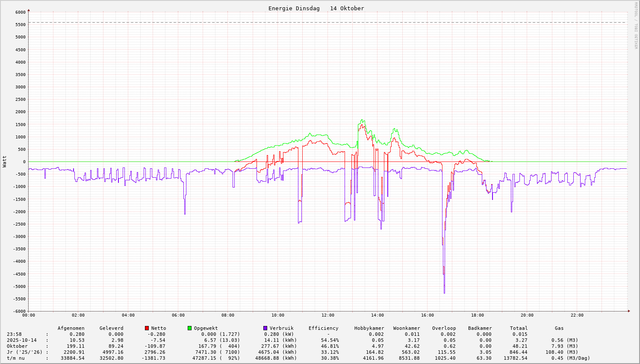The width and height of the screenshot is (640, 364).
Task: Click the 54.54% efficiency value
Action: (330, 340)
